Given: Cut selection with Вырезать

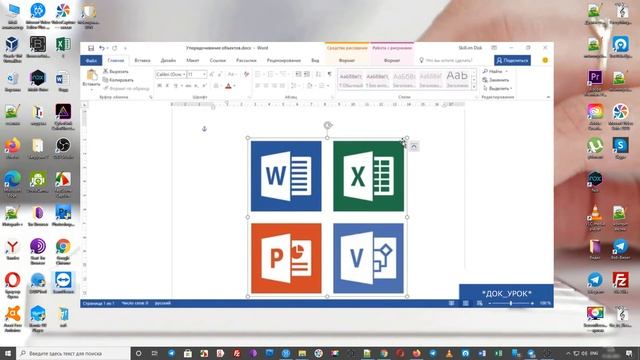Looking at the screenshot, I should click(116, 71).
